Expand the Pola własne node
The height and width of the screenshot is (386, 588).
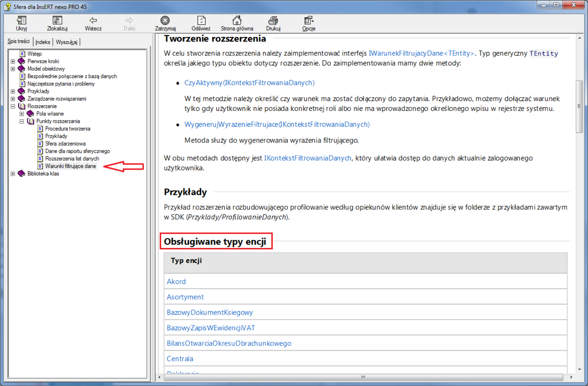(22, 114)
